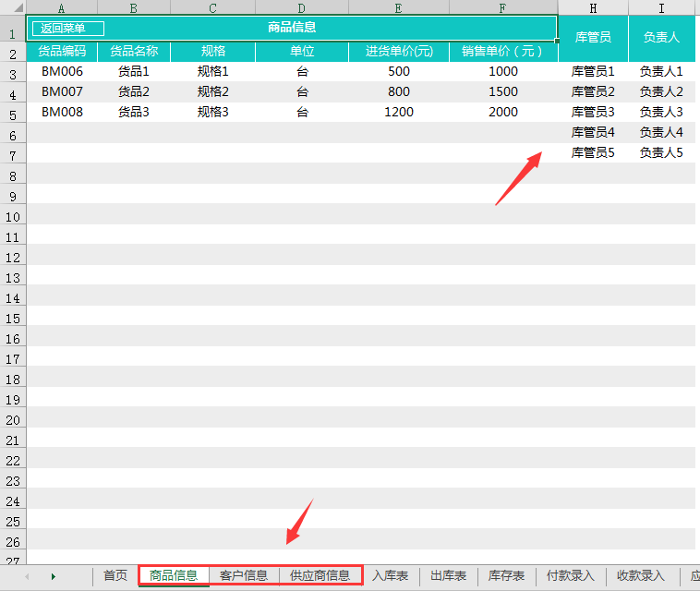The image size is (700, 591).
Task: Select column I header
Action: coord(661,7)
